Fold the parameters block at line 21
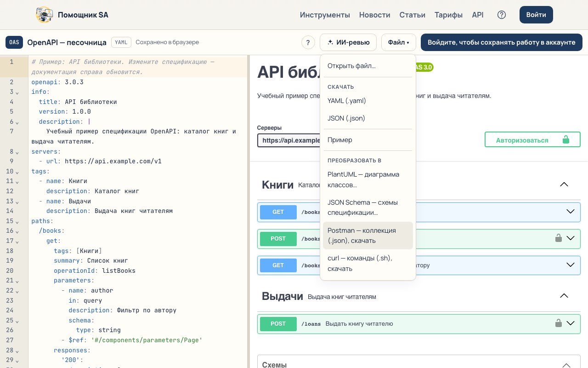The height and width of the screenshot is (368, 588). (17, 281)
